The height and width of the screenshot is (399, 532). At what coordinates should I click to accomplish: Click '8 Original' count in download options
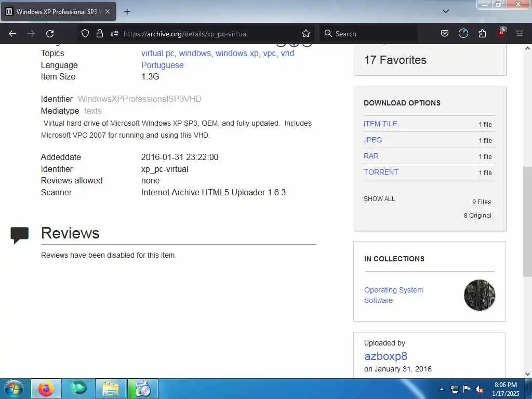click(477, 216)
